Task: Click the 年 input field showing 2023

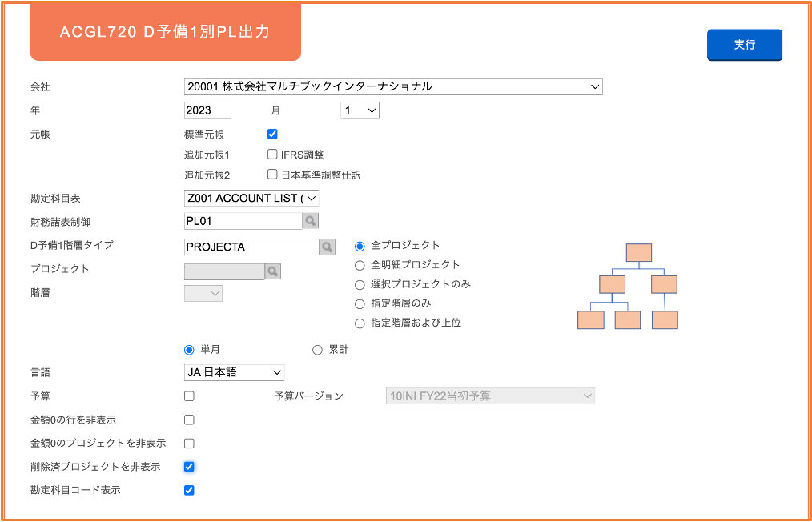Action: 207,110
